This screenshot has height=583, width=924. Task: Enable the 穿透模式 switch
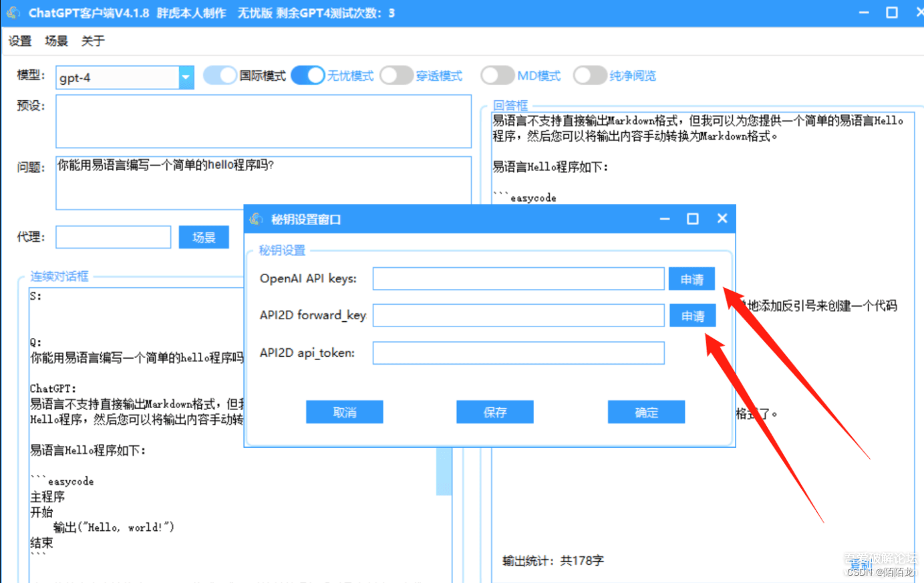coord(396,75)
